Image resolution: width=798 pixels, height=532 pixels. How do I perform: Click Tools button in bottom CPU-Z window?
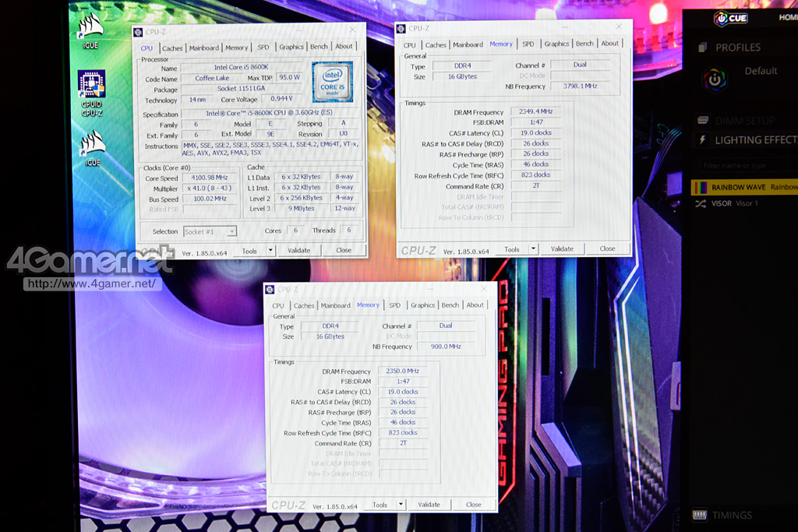pyautogui.click(x=380, y=505)
